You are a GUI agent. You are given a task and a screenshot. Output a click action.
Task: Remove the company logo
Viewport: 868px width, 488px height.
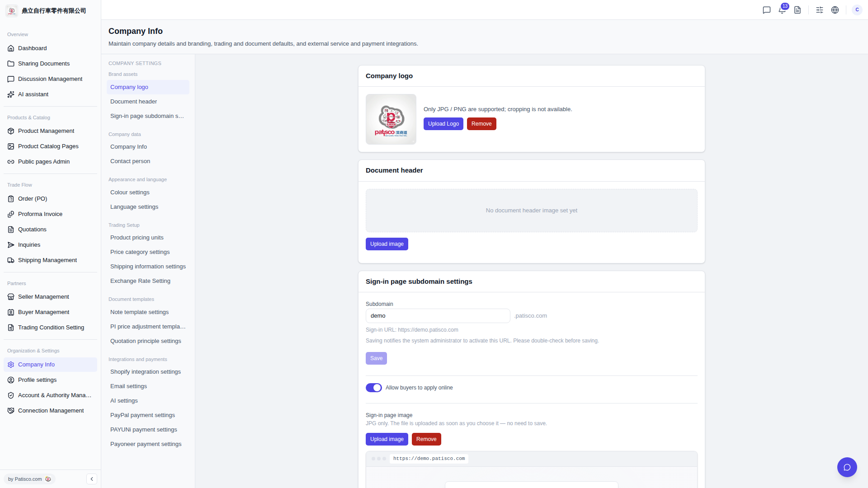pos(481,124)
